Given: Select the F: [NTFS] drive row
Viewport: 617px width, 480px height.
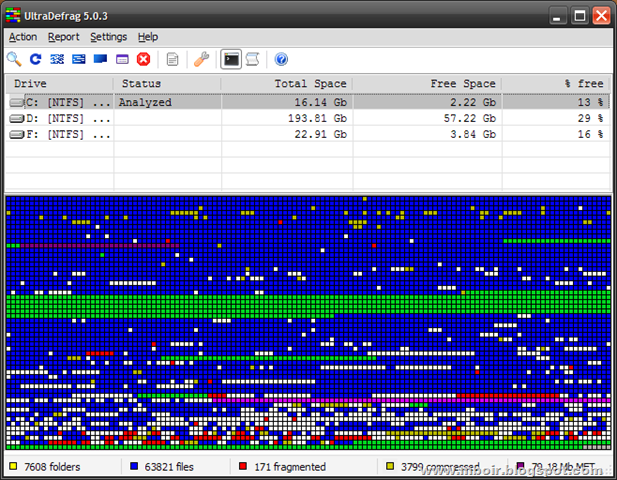Looking at the screenshot, I should coord(308,135).
